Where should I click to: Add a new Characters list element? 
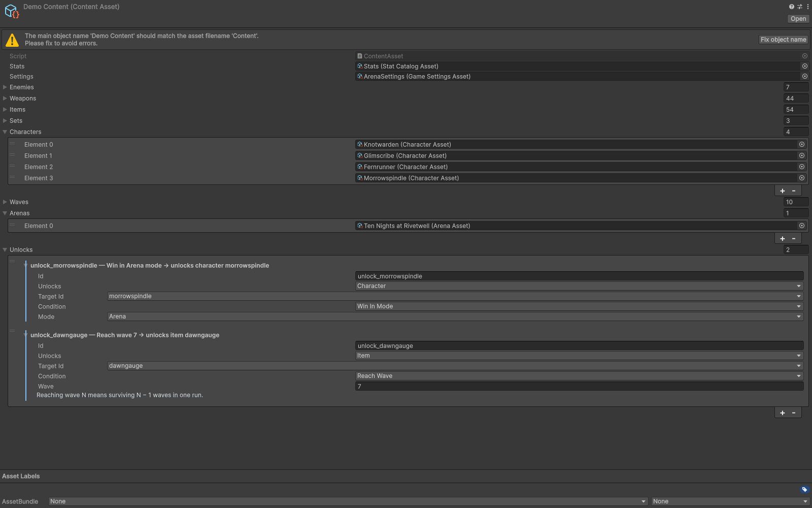click(x=782, y=191)
